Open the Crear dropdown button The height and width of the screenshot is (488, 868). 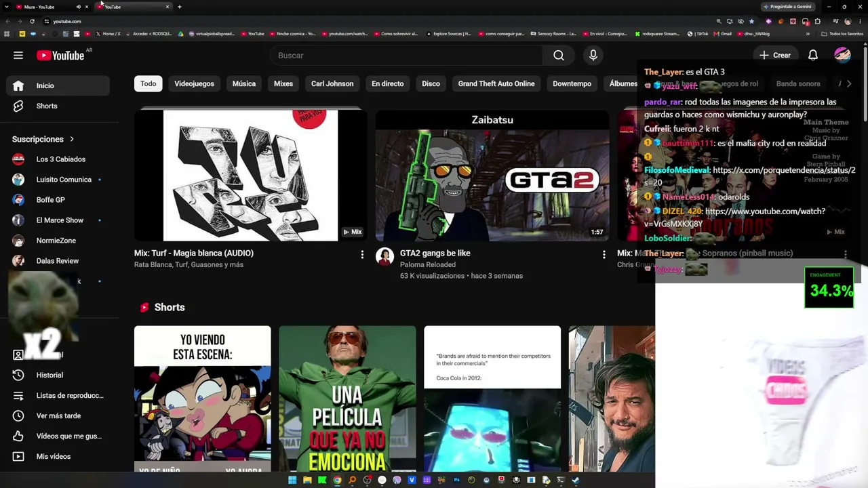775,56
